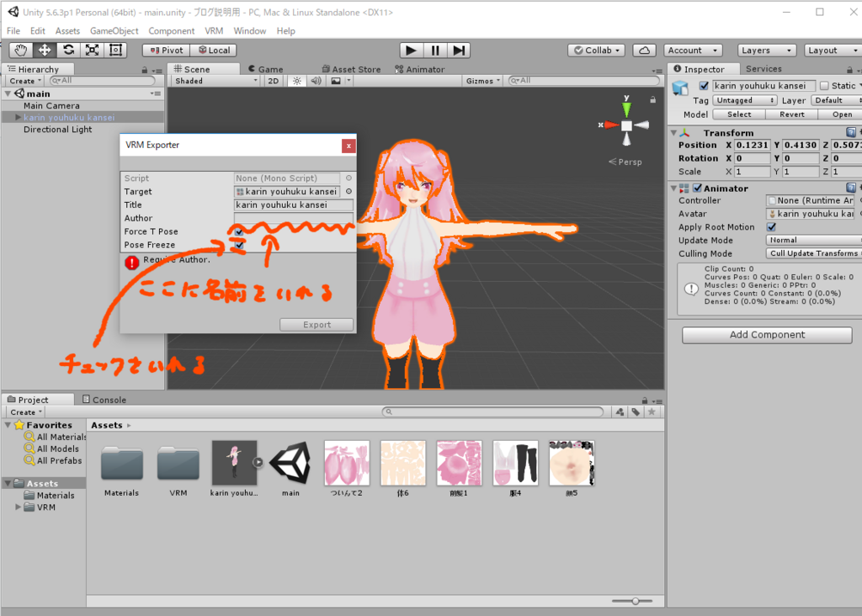This screenshot has width=862, height=616.
Task: Switch to the Game tab
Action: tap(265, 69)
